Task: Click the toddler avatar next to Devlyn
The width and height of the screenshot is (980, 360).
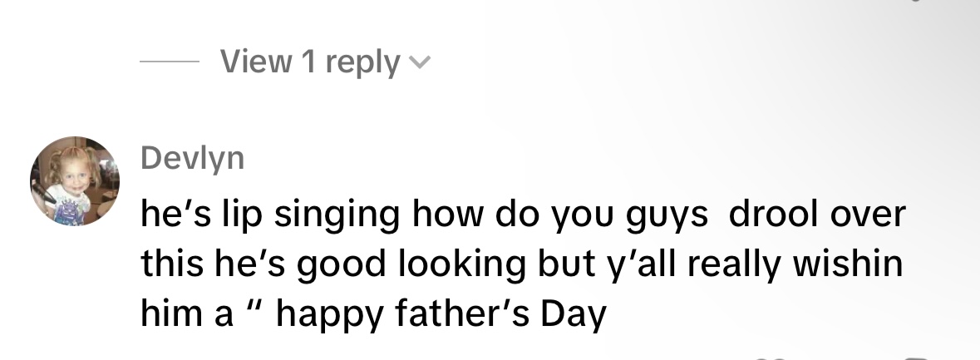Action: (x=75, y=181)
